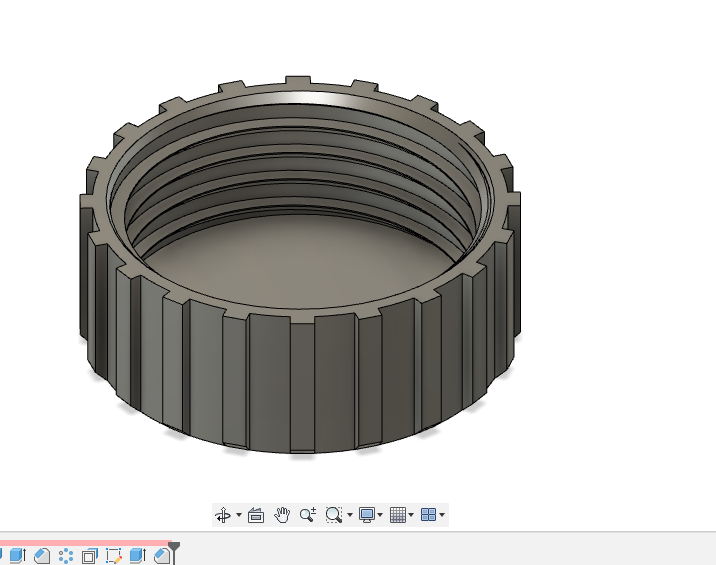Select the Circular Pattern feature in timeline
716x565 pixels.
click(65, 555)
